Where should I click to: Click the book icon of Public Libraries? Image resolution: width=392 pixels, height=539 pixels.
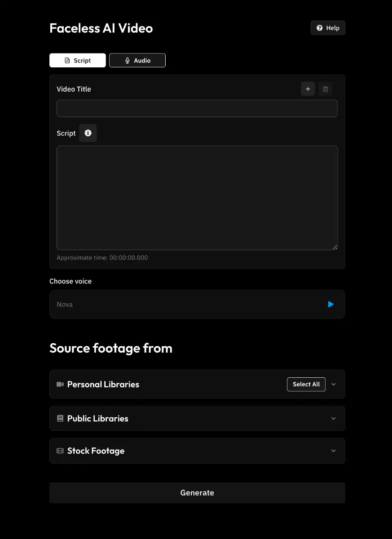[60, 419]
